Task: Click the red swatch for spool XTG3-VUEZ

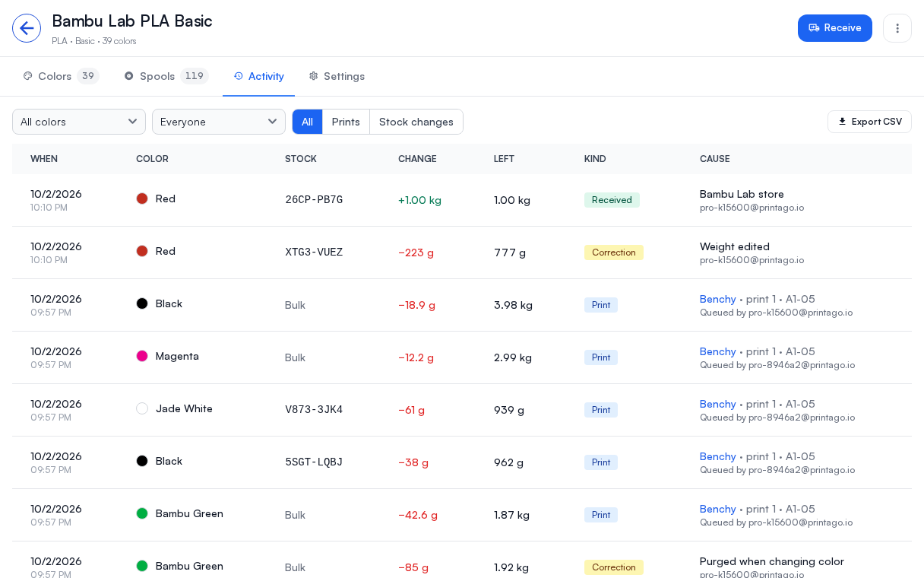Action: click(x=142, y=251)
